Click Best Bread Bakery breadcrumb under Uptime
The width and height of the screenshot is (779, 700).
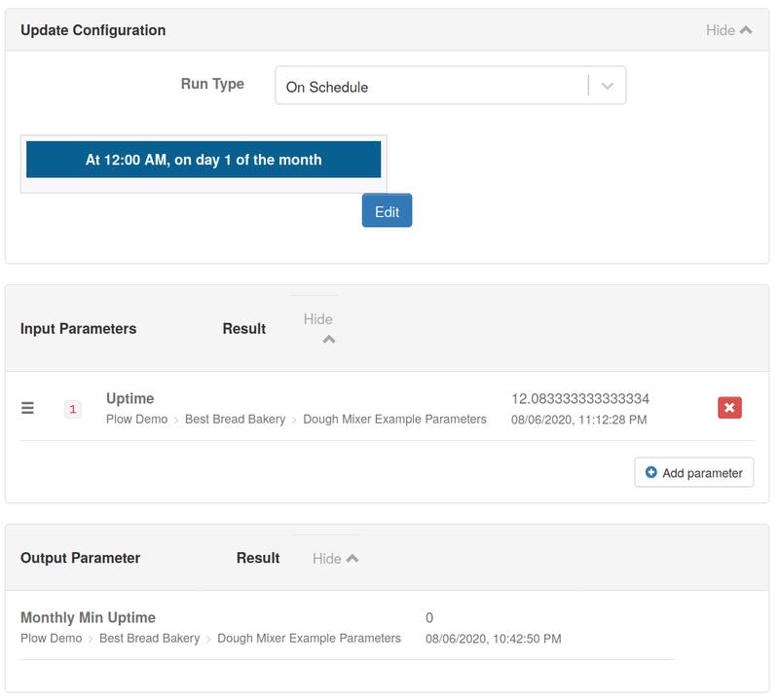coord(235,420)
